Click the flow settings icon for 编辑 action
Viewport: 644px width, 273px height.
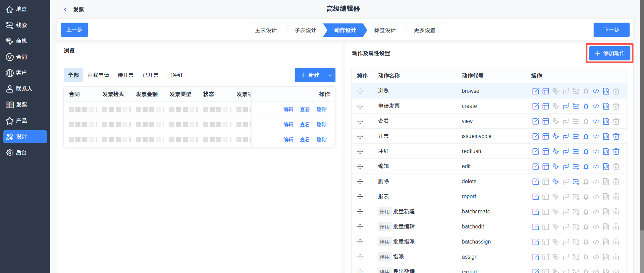pos(576,166)
